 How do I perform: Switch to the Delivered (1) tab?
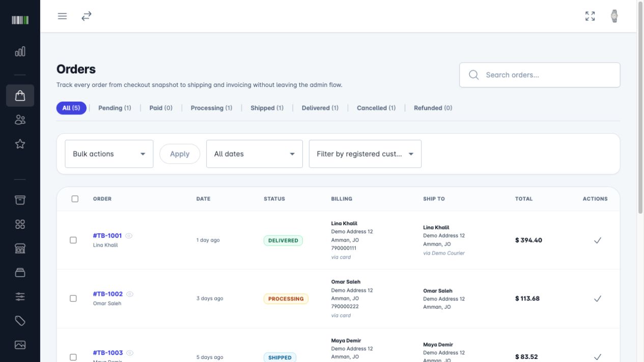320,108
